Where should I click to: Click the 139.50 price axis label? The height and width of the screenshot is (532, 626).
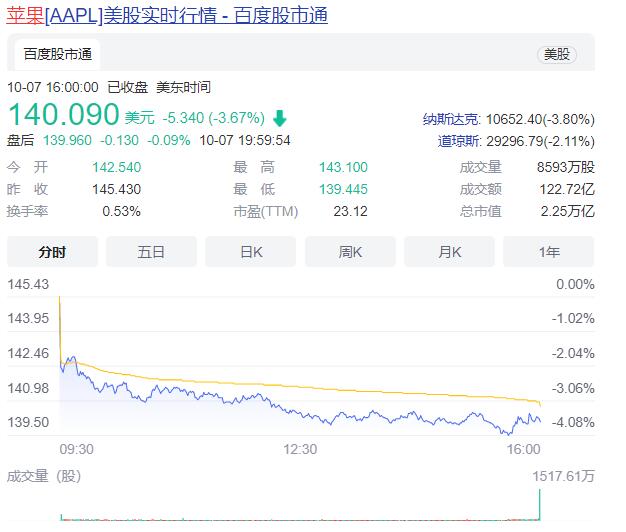point(28,422)
